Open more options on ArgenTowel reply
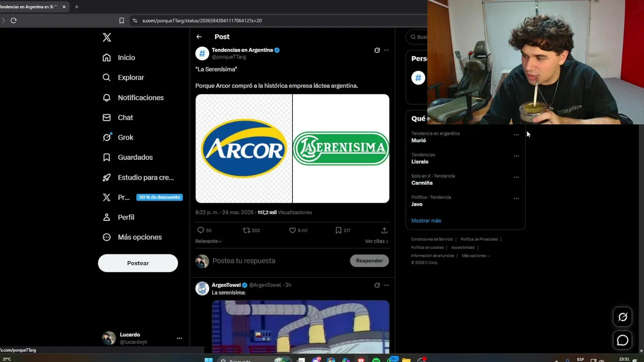 pyautogui.click(x=386, y=285)
